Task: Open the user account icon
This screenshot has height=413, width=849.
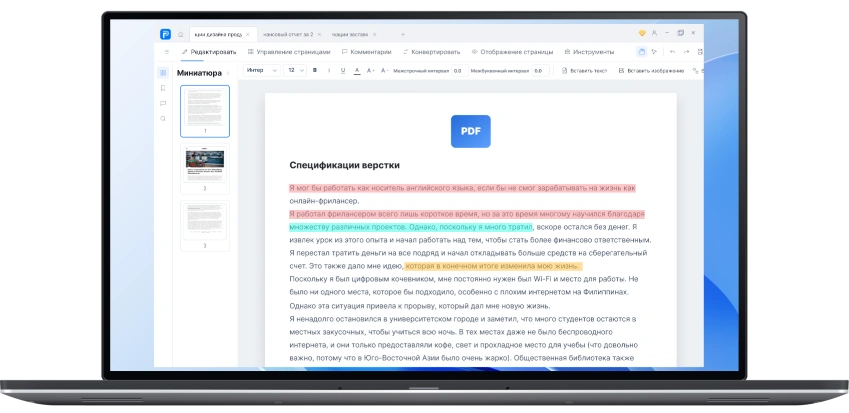Action: coord(654,33)
